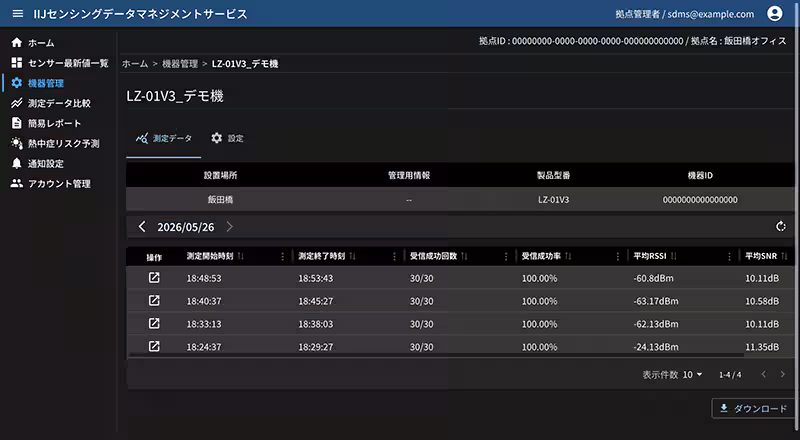The height and width of the screenshot is (440, 800).
Task: Refresh the measurement data table
Action: [781, 227]
